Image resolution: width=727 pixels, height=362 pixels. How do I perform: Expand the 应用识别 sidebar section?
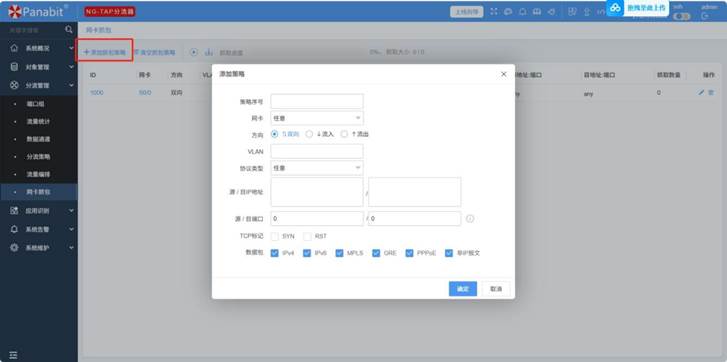(x=71, y=210)
